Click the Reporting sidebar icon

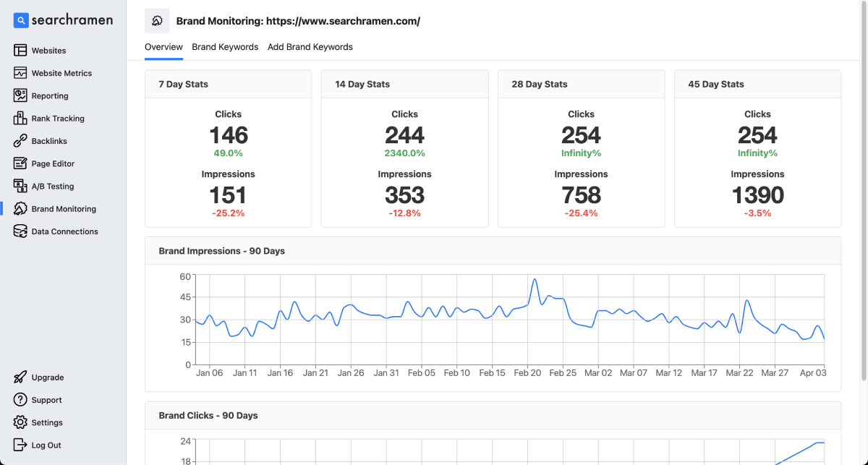[20, 95]
